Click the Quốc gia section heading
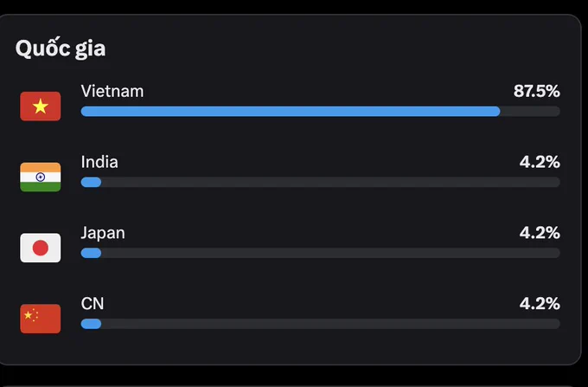 61,48
